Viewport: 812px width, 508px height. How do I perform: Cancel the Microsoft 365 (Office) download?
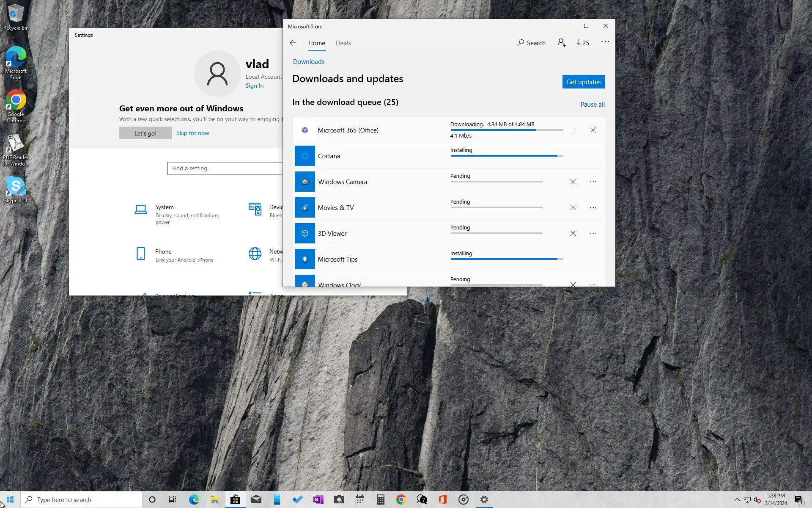tap(593, 130)
